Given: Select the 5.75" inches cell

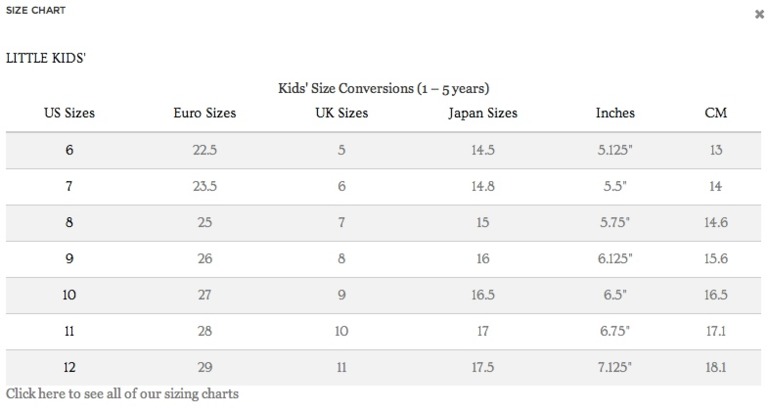Looking at the screenshot, I should [x=615, y=223].
